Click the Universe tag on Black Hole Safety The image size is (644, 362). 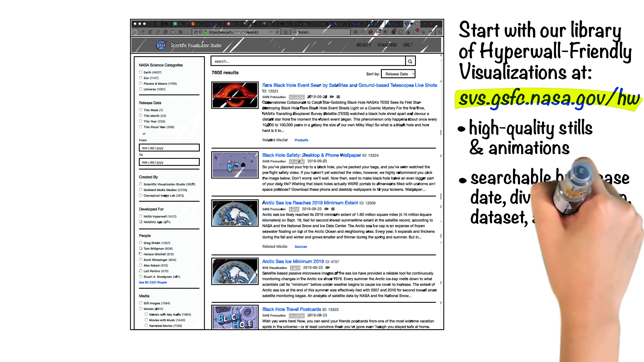point(297,161)
